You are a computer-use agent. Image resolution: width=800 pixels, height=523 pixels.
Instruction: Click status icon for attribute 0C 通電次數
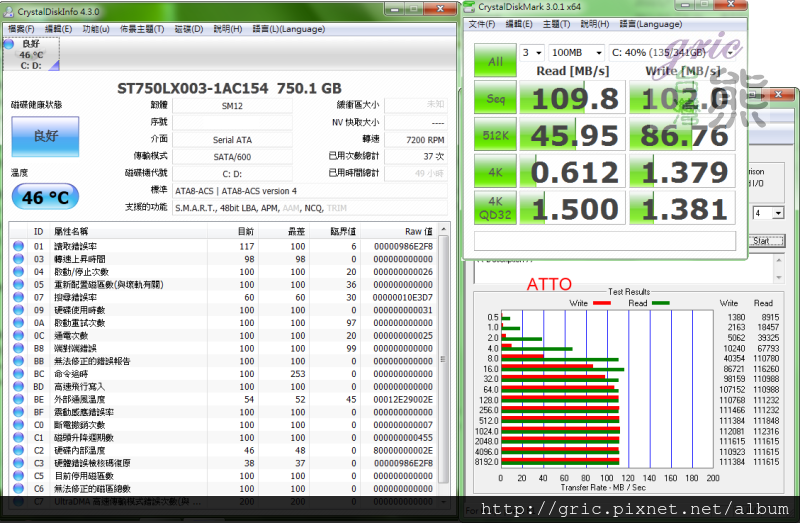(18, 335)
